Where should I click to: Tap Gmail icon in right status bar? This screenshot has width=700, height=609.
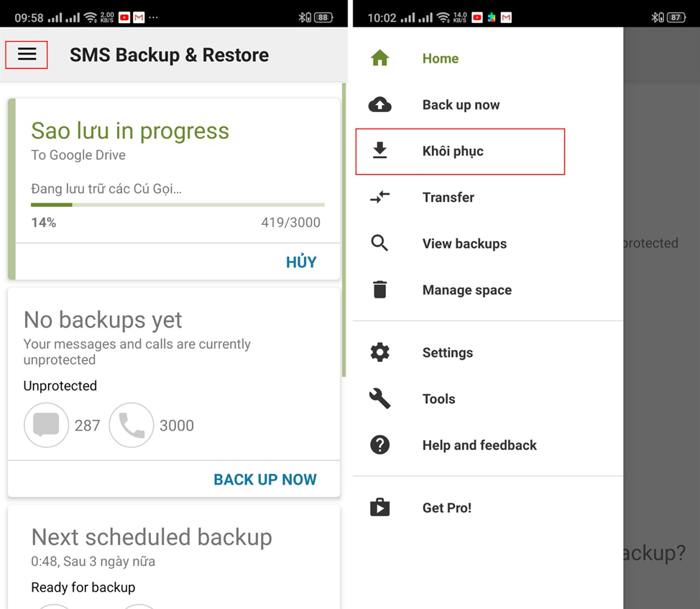pyautogui.click(x=506, y=18)
